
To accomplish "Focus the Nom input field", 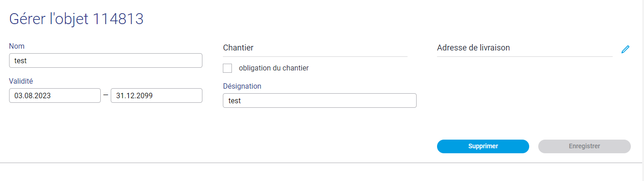I will 106,60.
